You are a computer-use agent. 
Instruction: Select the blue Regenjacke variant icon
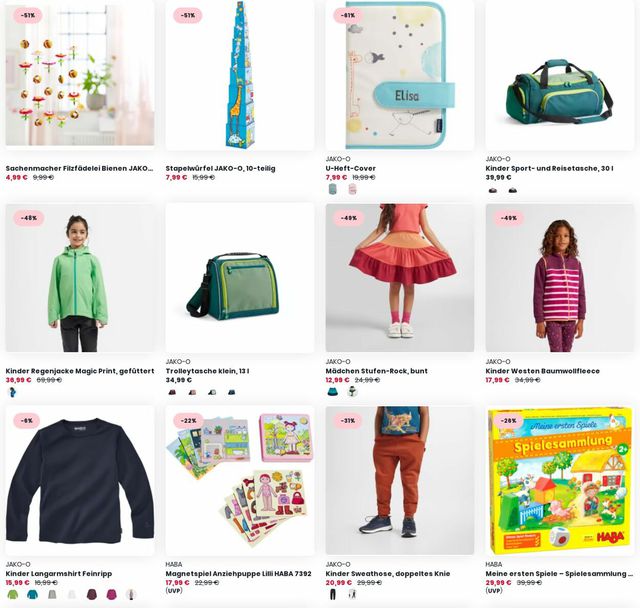(x=13, y=392)
